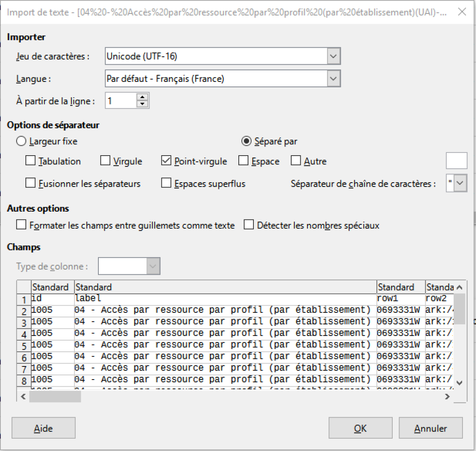The width and height of the screenshot is (476, 451).
Task: Select the Séparé par radio option
Action: click(246, 141)
